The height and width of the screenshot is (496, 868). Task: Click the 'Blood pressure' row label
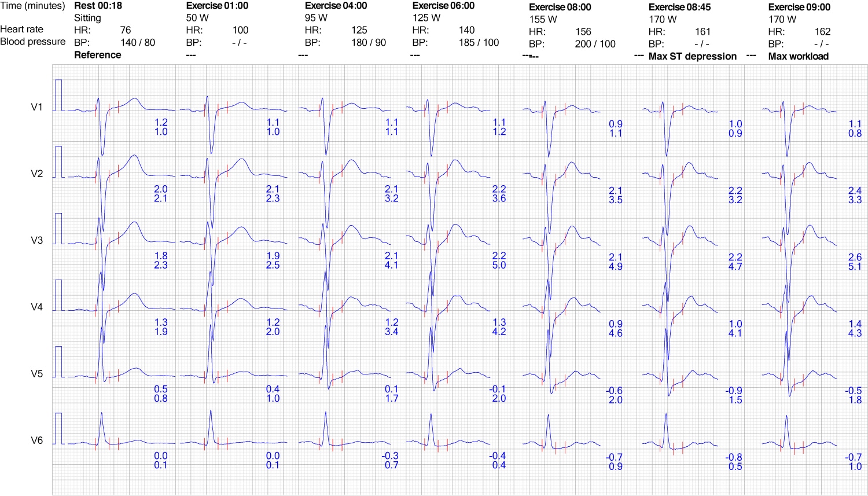click(32, 42)
